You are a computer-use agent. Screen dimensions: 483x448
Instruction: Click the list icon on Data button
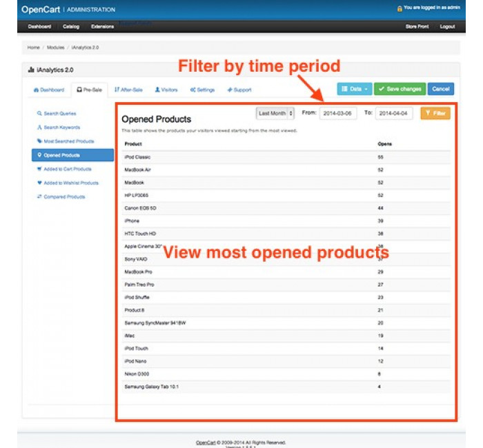pos(344,89)
